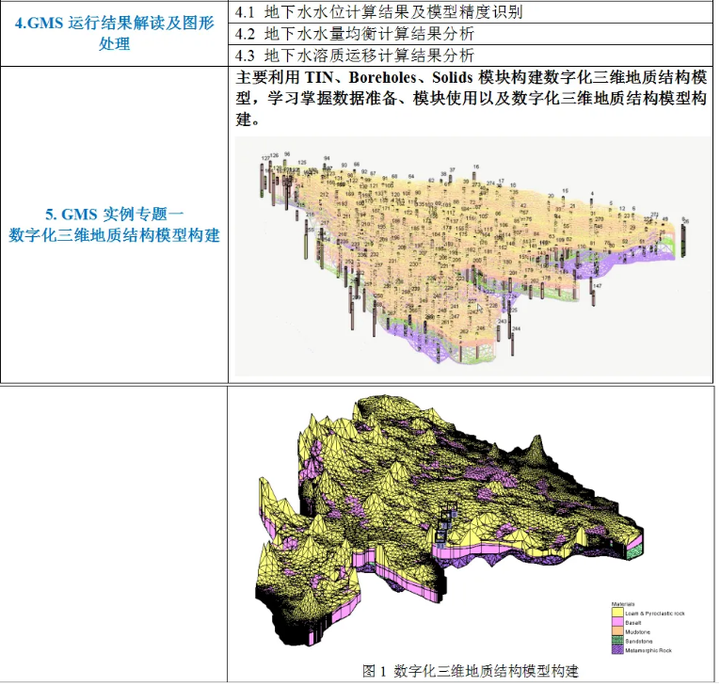
Task: Click the yellow triangulated solids model image
Action: [450, 519]
